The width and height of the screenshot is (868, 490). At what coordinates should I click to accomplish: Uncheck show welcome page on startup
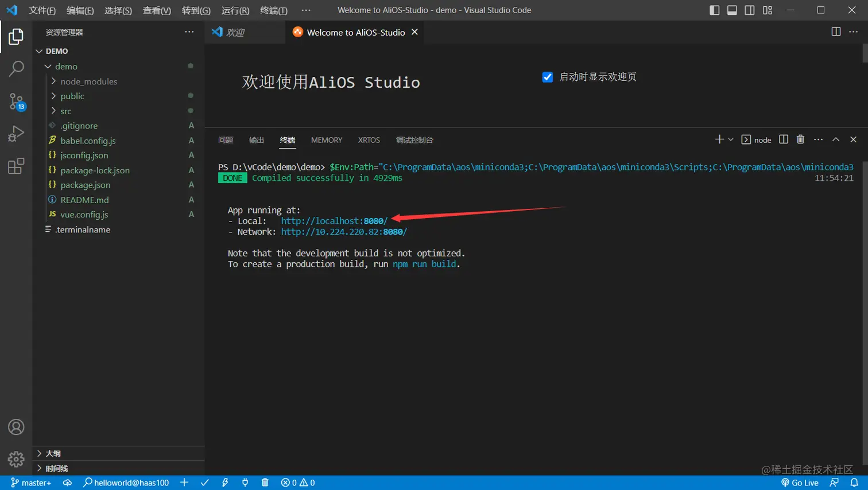[548, 77]
